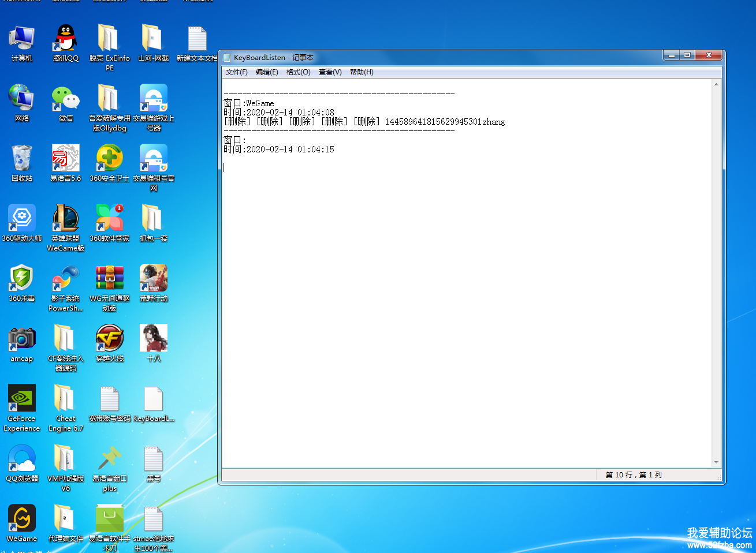The height and width of the screenshot is (553, 756).
Task: Open the 编辑(E) menu
Action: pos(267,72)
